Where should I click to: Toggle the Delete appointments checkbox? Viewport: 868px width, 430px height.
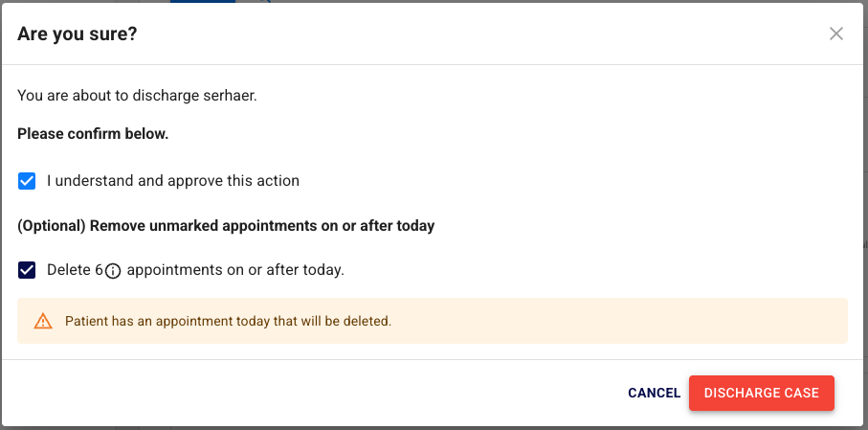27,270
